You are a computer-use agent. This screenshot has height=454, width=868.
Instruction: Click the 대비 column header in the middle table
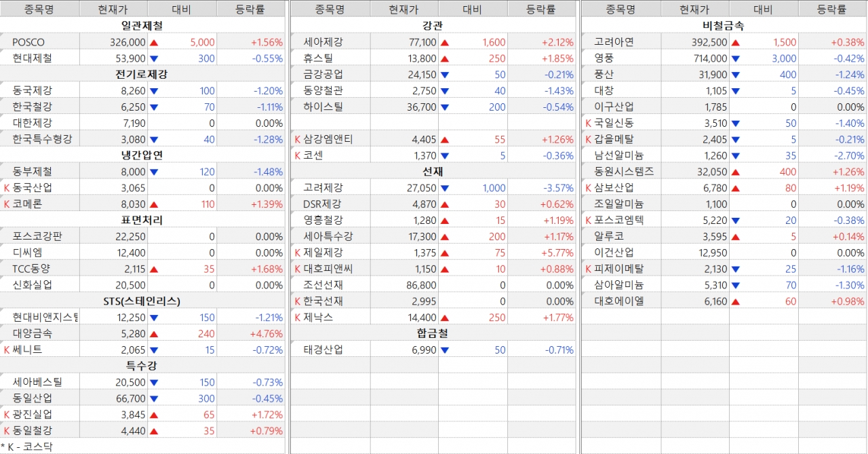click(x=472, y=9)
